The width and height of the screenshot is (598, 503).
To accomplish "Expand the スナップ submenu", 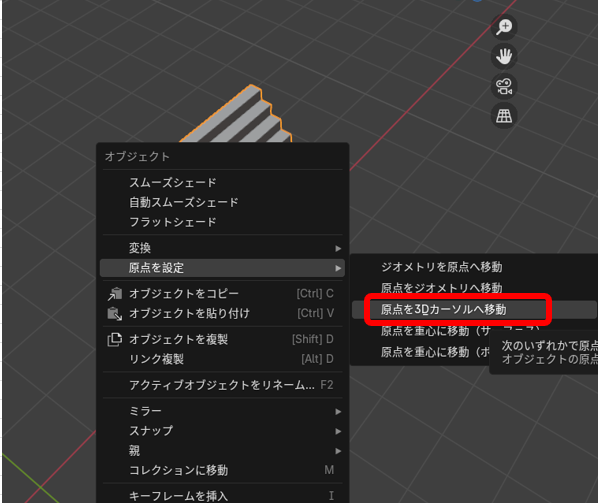I will point(222,431).
